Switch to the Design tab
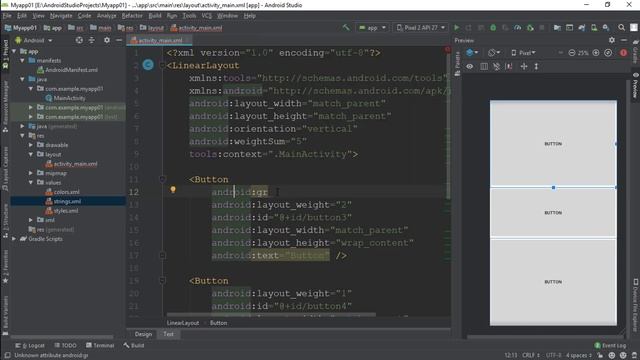 (x=143, y=334)
